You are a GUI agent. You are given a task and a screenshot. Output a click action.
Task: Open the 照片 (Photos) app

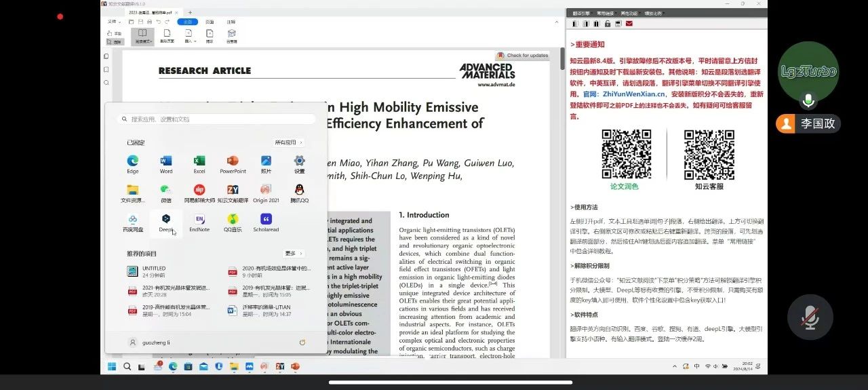[x=266, y=164]
